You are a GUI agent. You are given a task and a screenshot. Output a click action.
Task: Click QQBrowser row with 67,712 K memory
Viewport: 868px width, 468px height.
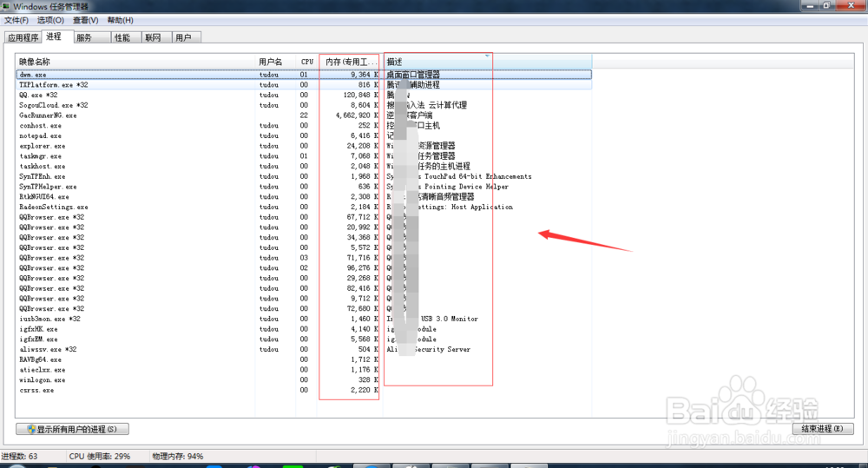[304, 217]
